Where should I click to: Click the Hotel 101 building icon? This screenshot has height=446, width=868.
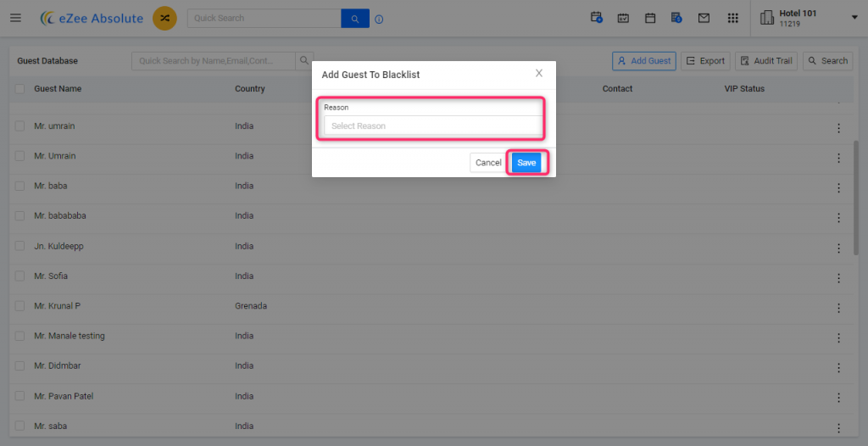(767, 18)
